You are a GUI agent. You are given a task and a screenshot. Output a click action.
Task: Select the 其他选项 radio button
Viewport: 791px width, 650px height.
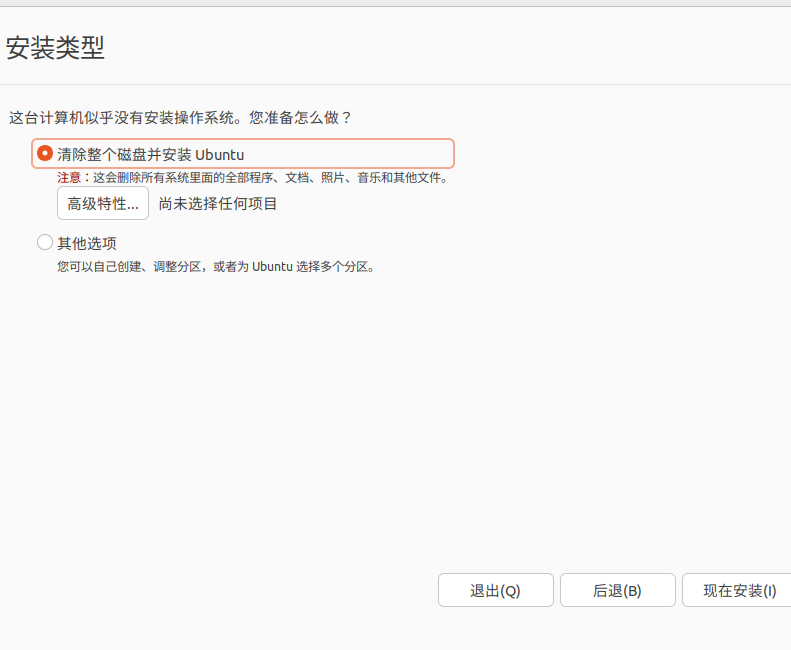pyautogui.click(x=45, y=242)
